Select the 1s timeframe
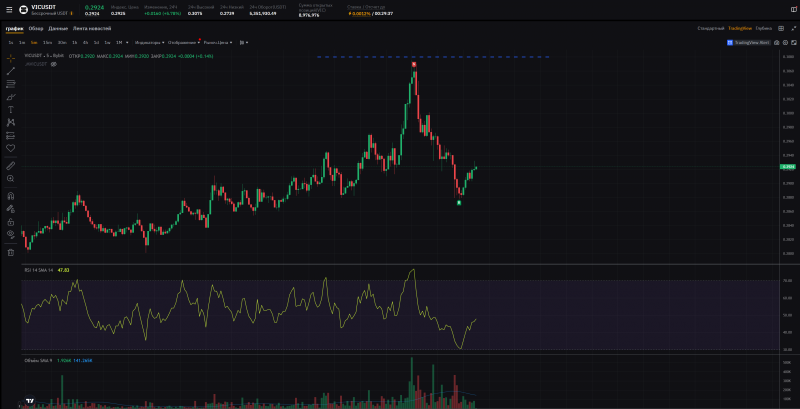The height and width of the screenshot is (409, 800). point(11,42)
